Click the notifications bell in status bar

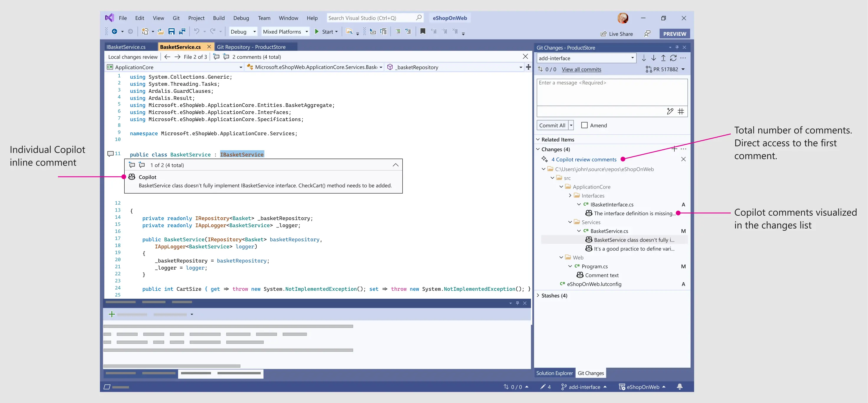(x=679, y=387)
